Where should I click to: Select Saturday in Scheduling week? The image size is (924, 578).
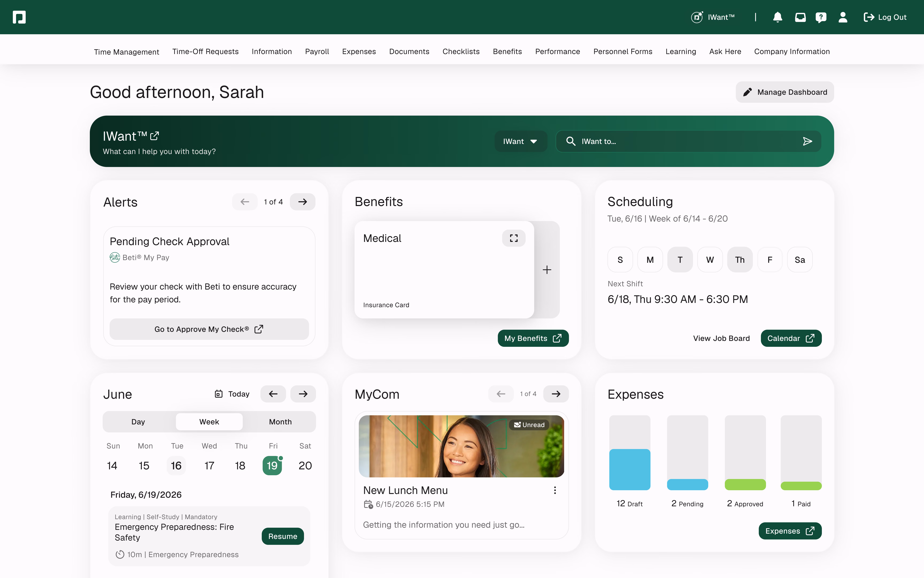(x=800, y=260)
